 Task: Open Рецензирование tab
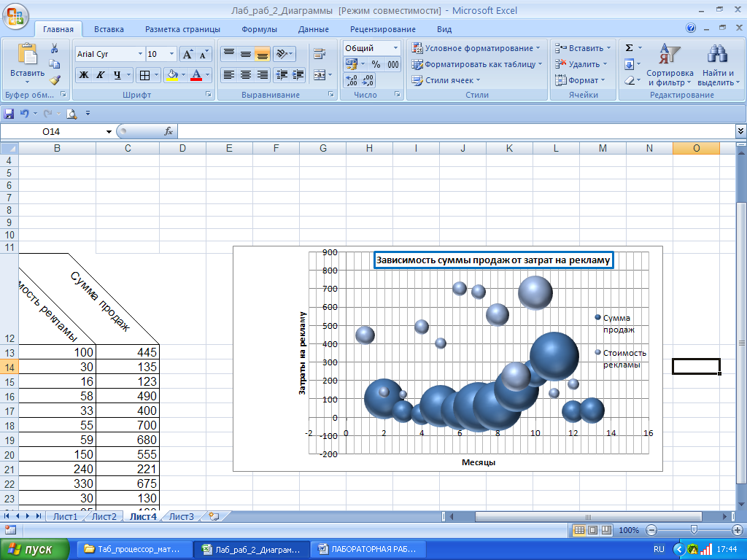pos(382,29)
